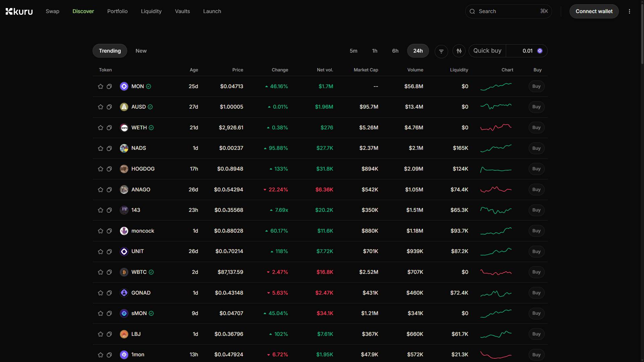Buy the moncock token

pos(536,231)
